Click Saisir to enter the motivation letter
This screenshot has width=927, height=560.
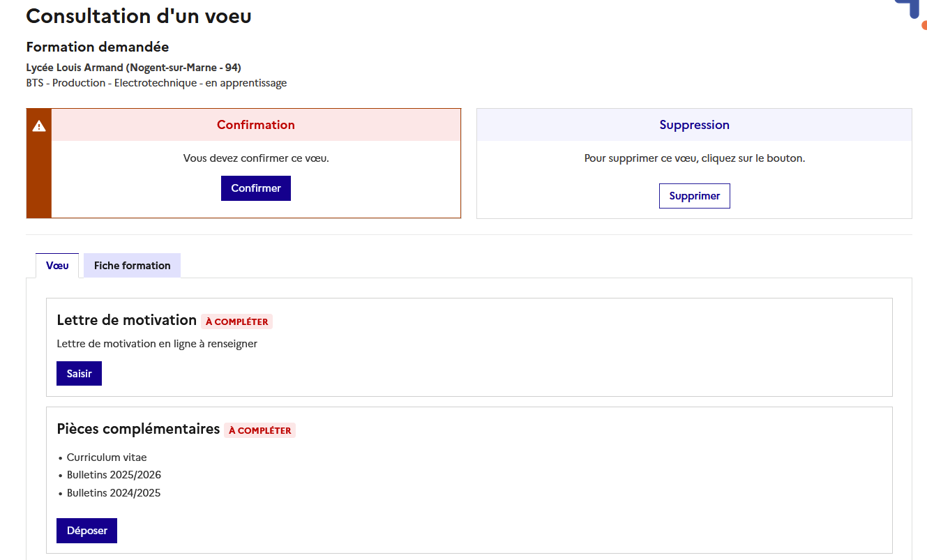(79, 374)
